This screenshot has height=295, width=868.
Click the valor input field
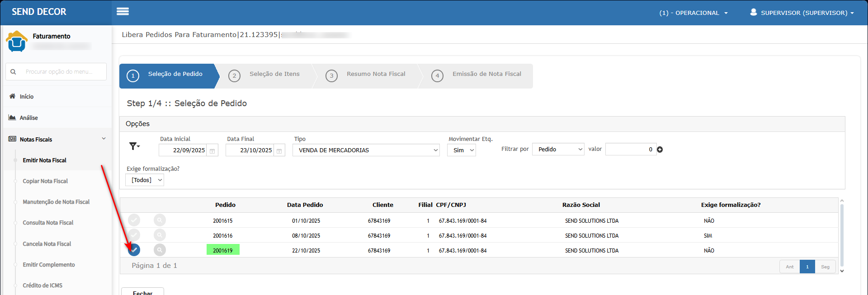pyautogui.click(x=630, y=149)
